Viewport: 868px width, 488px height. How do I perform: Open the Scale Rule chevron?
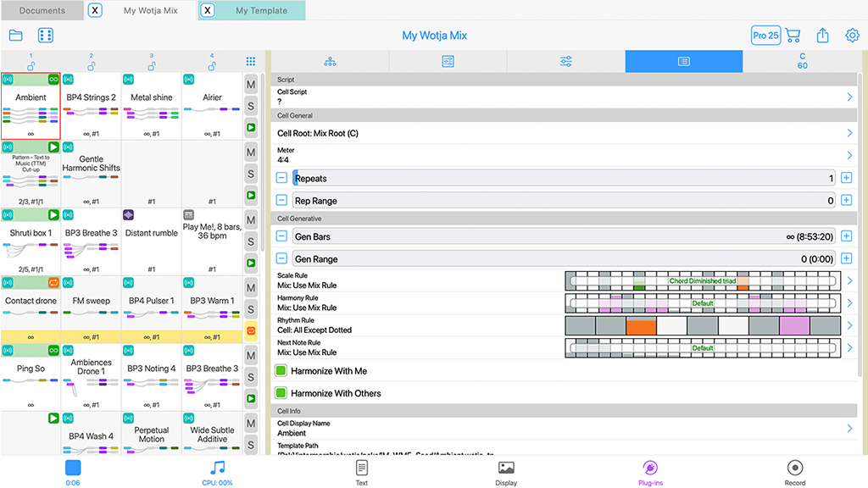tap(849, 281)
